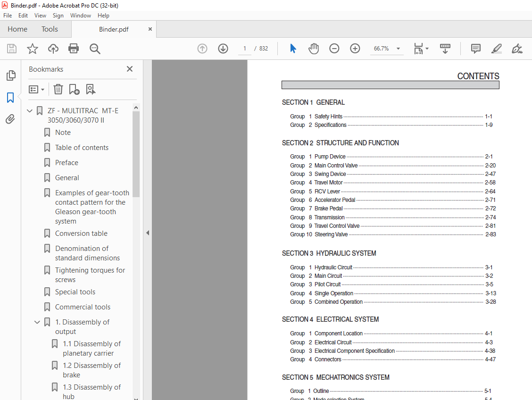Open the Find text magnifier
Viewport: 532px width, 400px height.
pos(95,49)
